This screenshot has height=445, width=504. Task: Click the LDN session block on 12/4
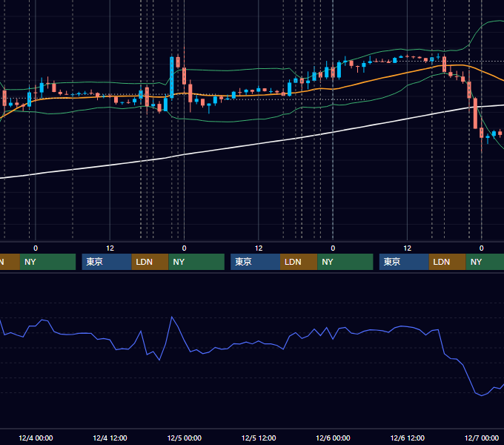pos(150,262)
